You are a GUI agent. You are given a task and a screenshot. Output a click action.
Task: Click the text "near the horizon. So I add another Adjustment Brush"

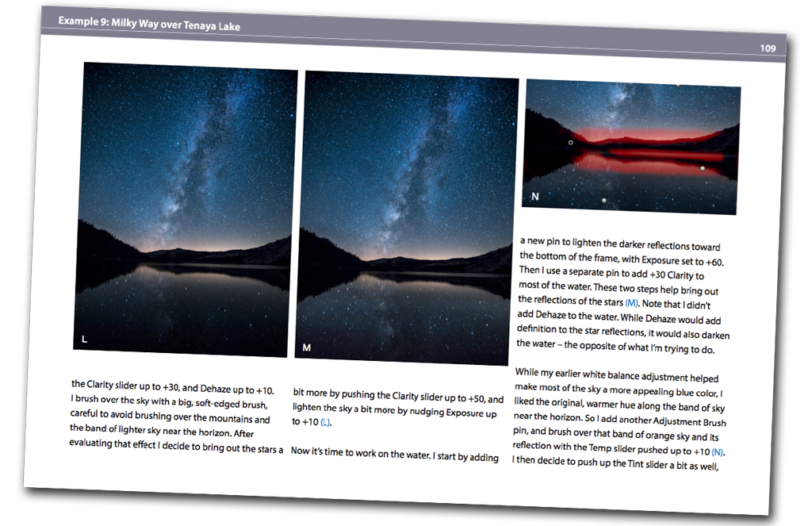[x=620, y=419]
